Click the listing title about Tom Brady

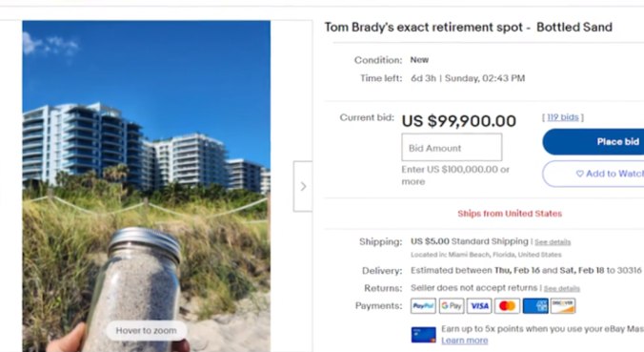[468, 27]
